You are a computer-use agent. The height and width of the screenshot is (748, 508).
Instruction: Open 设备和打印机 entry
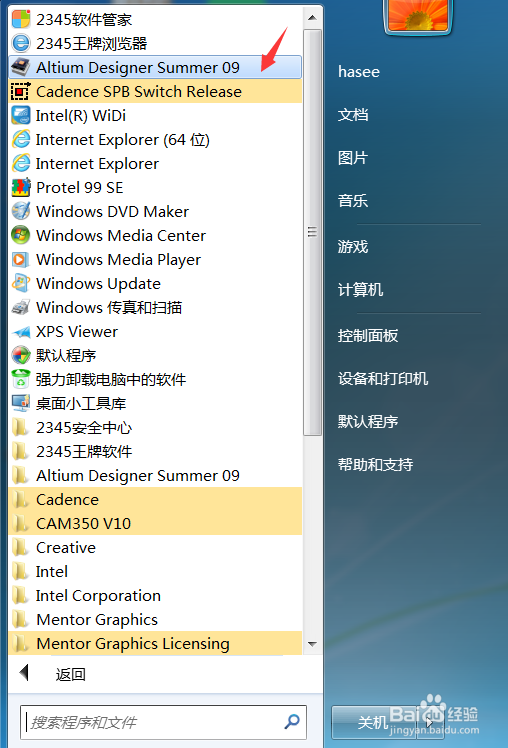point(383,379)
